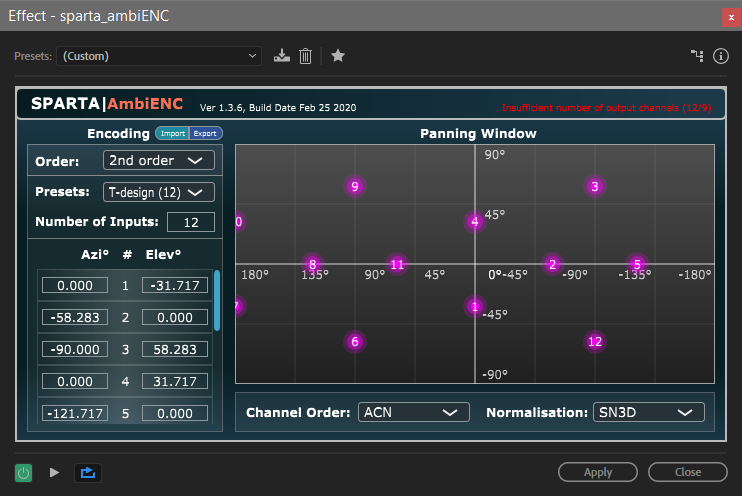Open the Order 2nd order dropdown
The height and width of the screenshot is (496, 742).
(159, 160)
